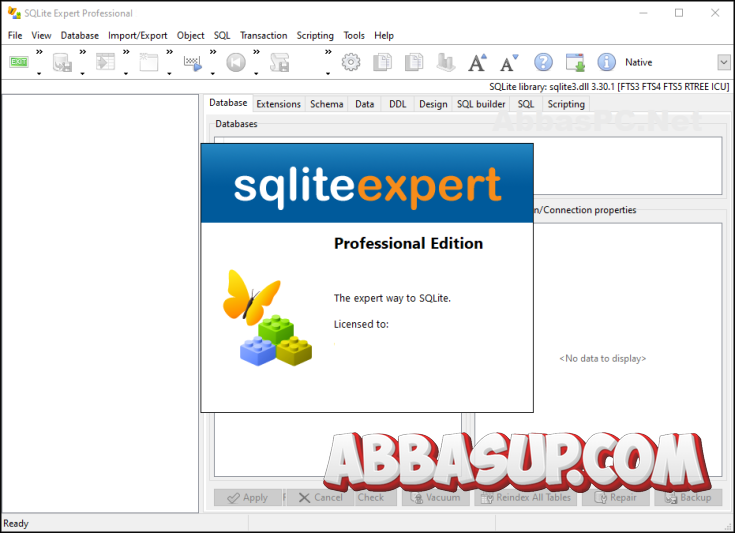
Task: Open the View menu
Action: [41, 36]
